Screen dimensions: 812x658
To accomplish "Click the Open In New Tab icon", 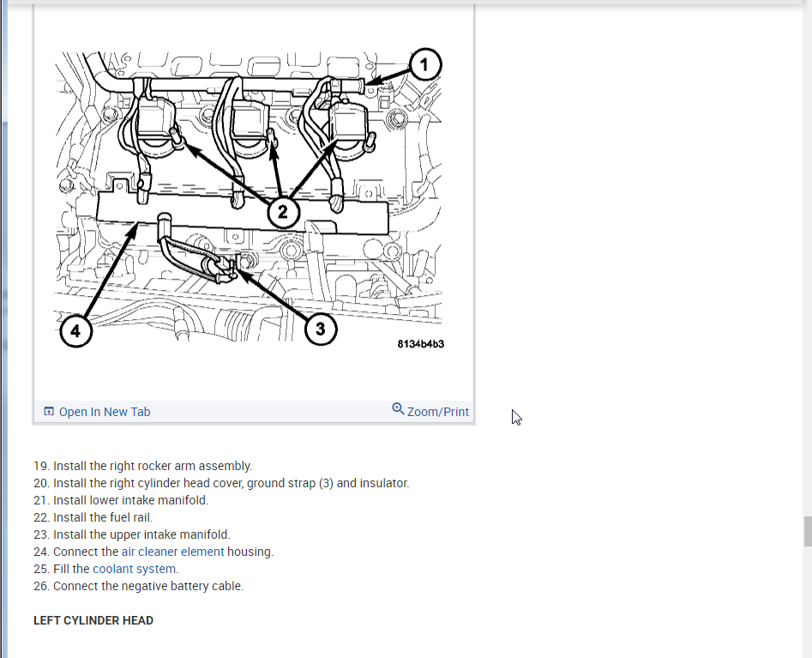I will (49, 412).
